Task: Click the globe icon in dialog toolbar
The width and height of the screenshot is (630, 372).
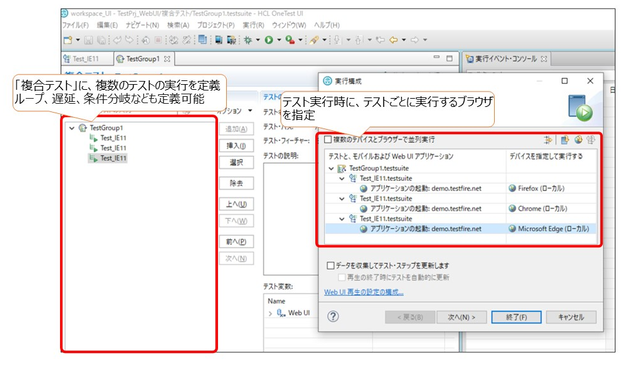Action: (578, 139)
